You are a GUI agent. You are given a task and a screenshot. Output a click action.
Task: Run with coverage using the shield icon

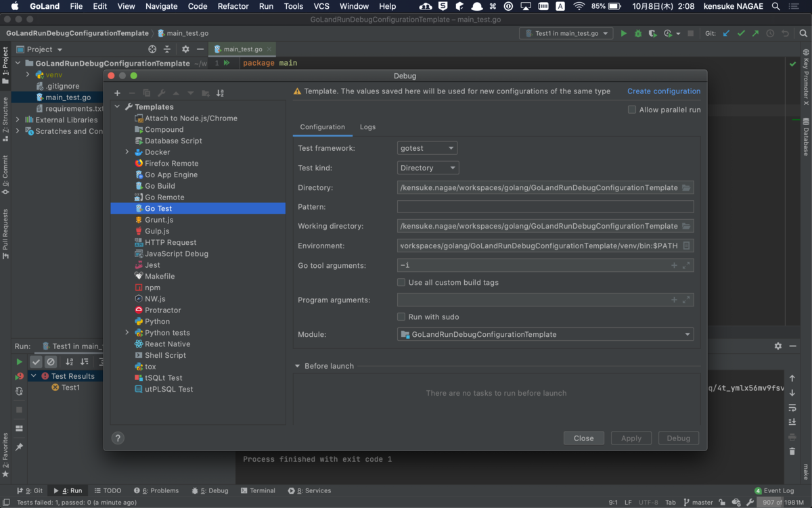coord(652,33)
